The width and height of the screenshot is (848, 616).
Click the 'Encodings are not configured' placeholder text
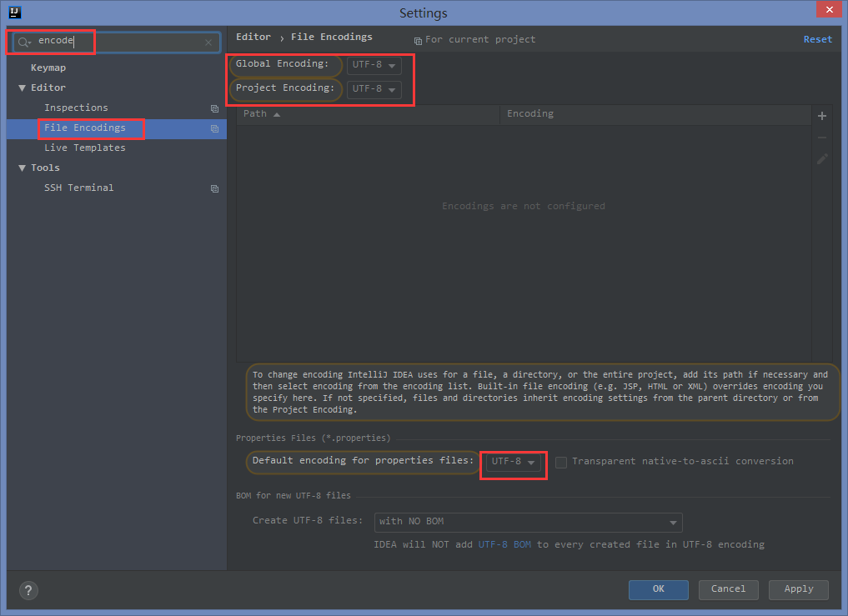click(x=524, y=206)
